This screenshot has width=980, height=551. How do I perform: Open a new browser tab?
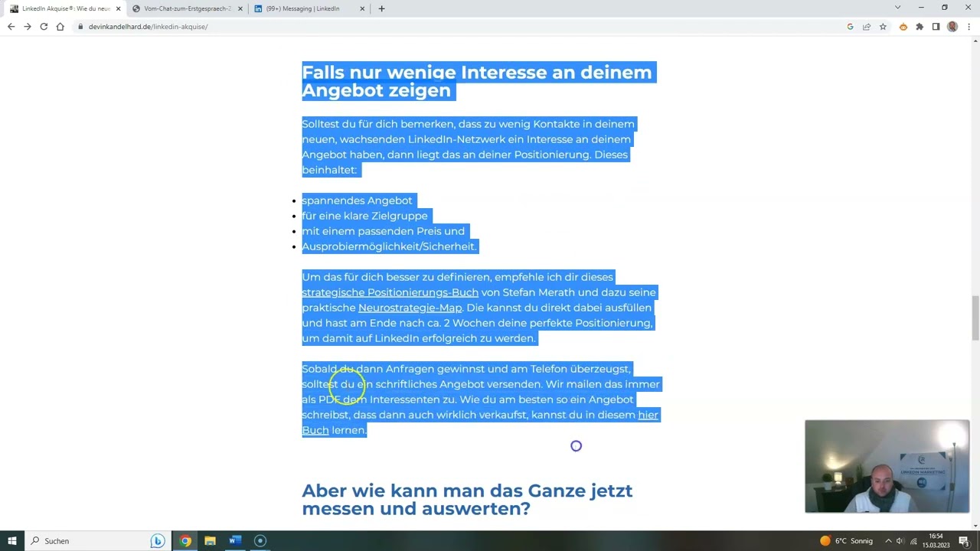(x=381, y=8)
